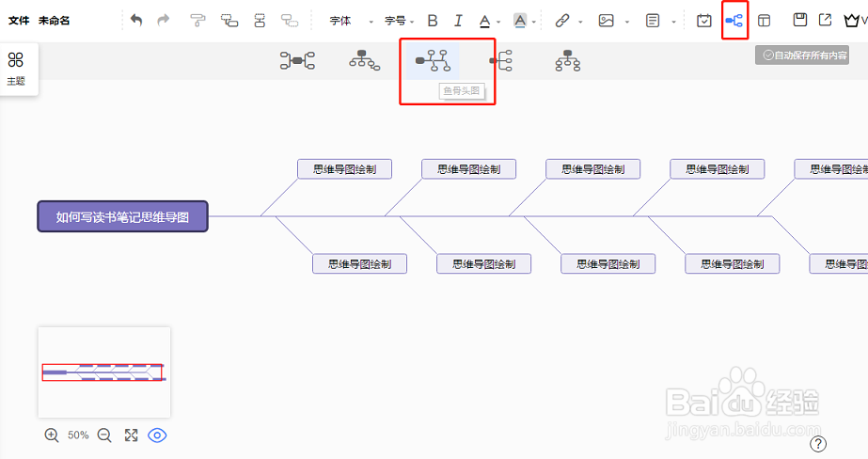
Task: Undo the last action
Action: click(136, 21)
